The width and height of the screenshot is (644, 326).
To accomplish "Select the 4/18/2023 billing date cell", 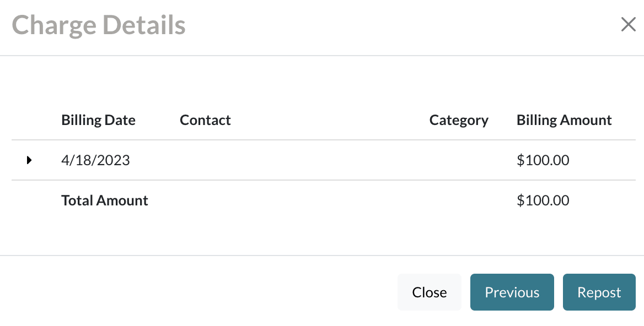I will pos(95,160).
